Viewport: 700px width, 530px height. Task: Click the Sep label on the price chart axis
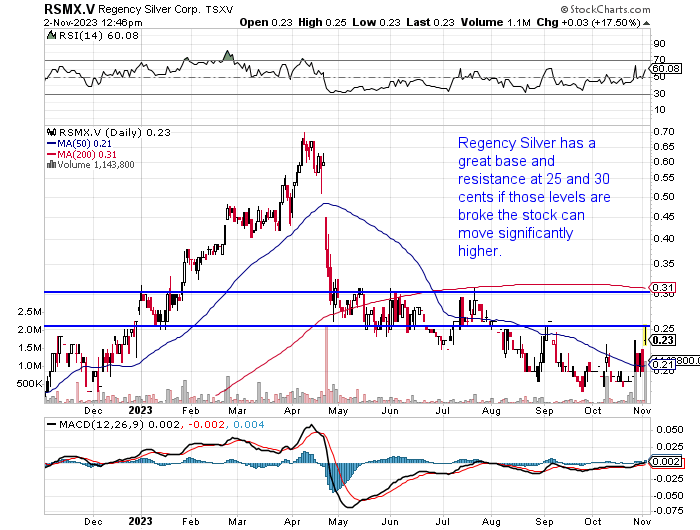(544, 411)
